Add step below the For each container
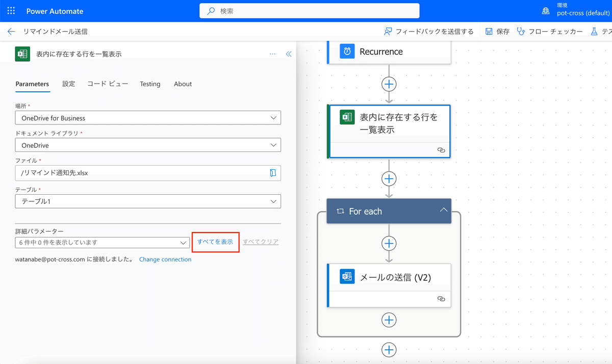Viewport: 612px width, 364px height. point(389,349)
